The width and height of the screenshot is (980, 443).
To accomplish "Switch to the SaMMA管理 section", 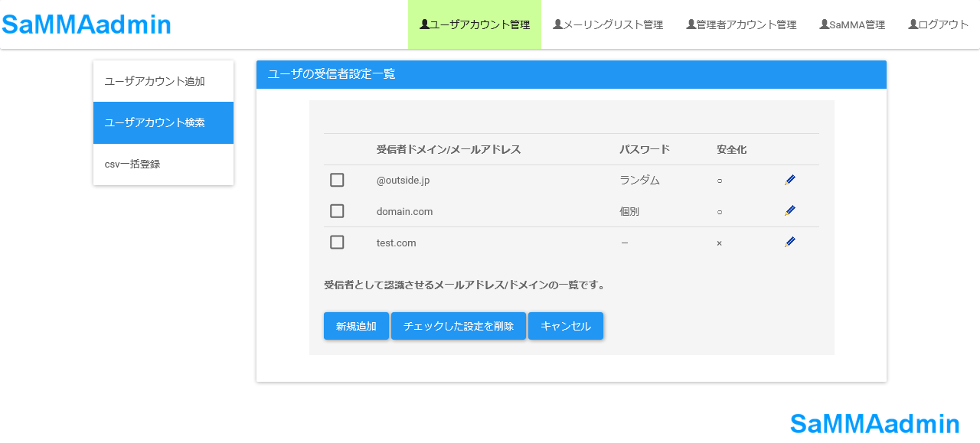I will [x=852, y=24].
